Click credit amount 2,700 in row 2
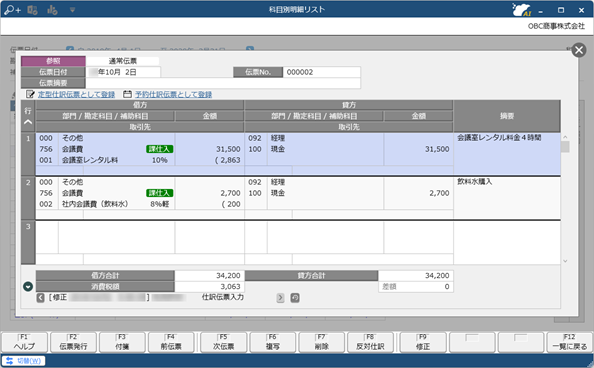This screenshot has height=368, width=594. click(x=439, y=193)
